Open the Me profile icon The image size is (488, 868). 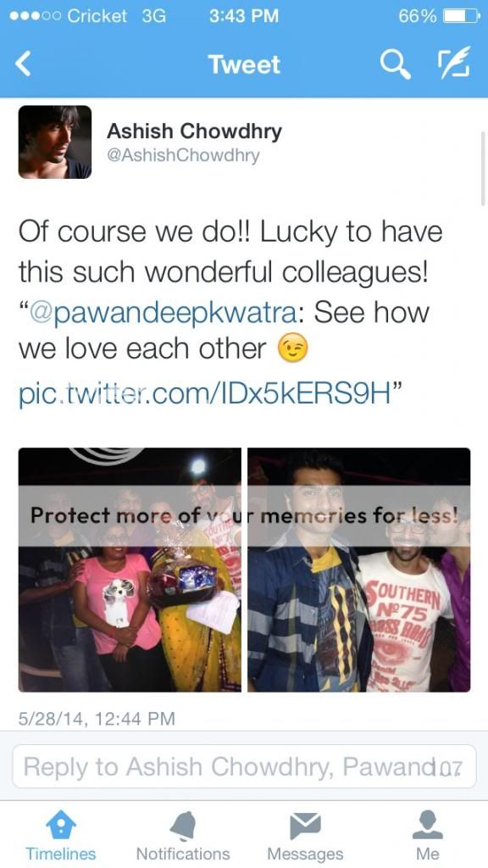(428, 825)
